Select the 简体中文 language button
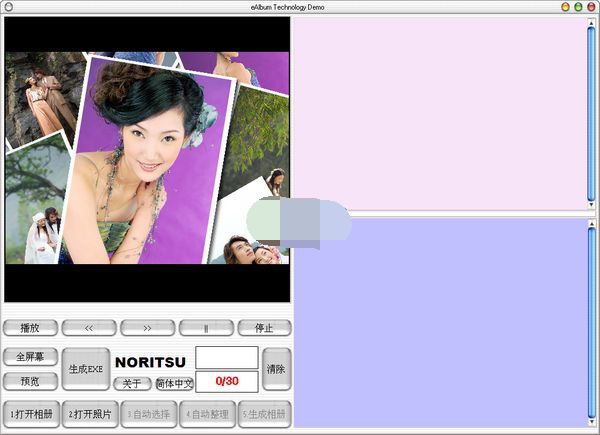Screen dimensions: 600x435 (174, 383)
